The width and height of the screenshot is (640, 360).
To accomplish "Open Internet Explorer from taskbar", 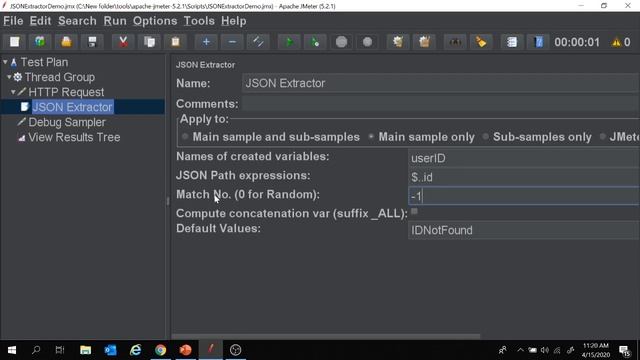I will (136, 350).
